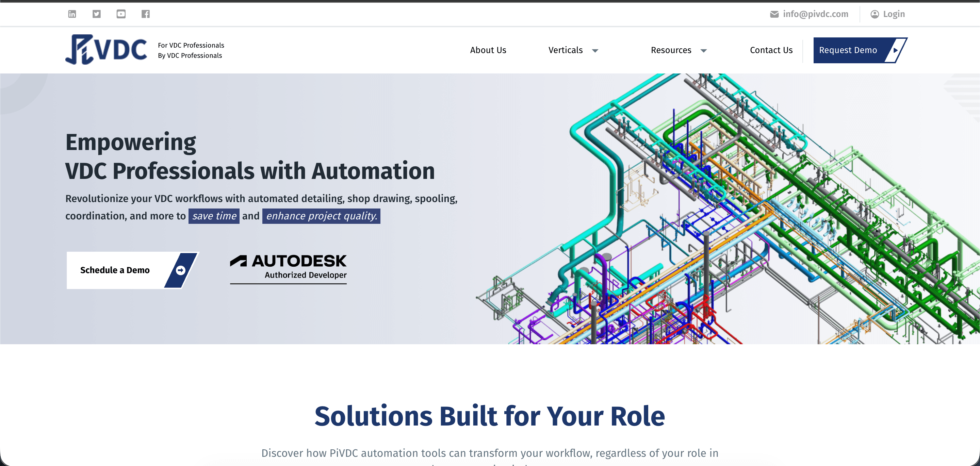Expand the Resources dropdown arrow
This screenshot has height=466, width=980.
pyautogui.click(x=703, y=51)
